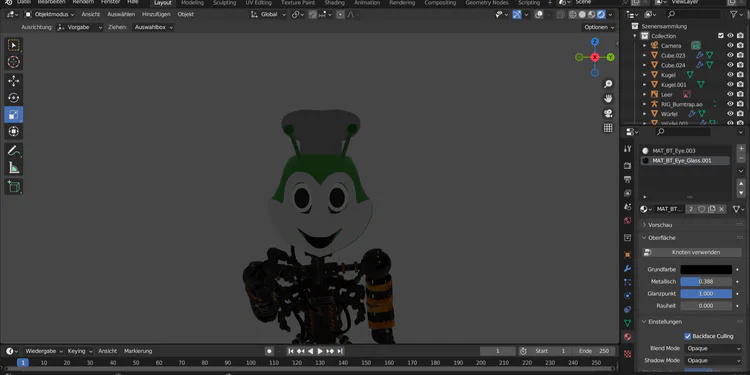This screenshot has width=750, height=375.
Task: Open the Auswahlbox drag dropdown
Action: tap(153, 27)
